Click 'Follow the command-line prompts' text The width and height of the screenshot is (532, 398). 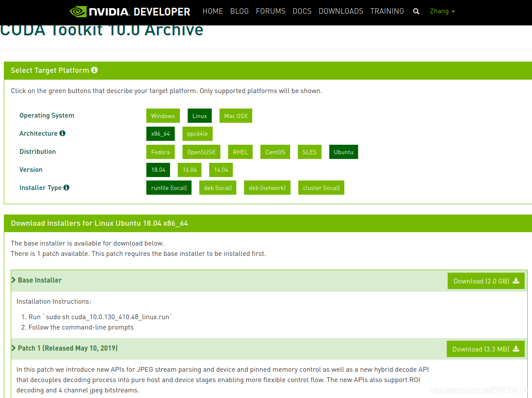[81, 327]
